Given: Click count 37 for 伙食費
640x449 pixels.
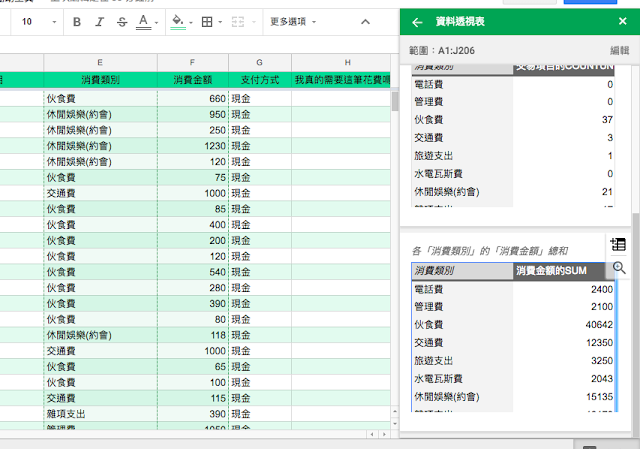Looking at the screenshot, I should (x=607, y=120).
